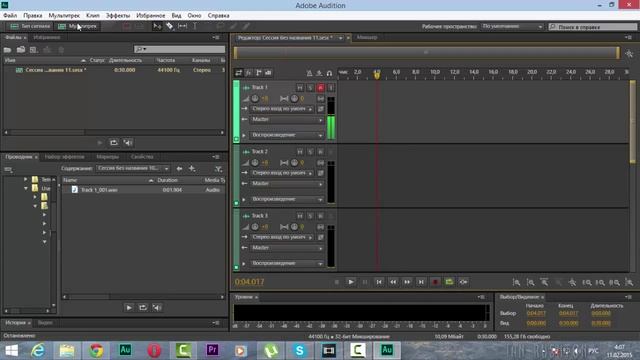640x360 pixels.
Task: Click Zoom Out Full icon at far right of zoom bar
Action: tap(629, 282)
